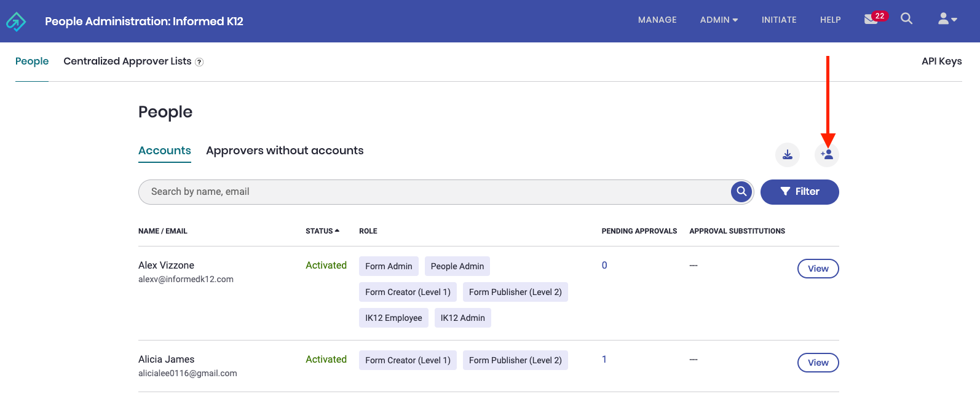Click the search magnifier in top navigation
Viewport: 980px width, 394px height.
point(906,19)
